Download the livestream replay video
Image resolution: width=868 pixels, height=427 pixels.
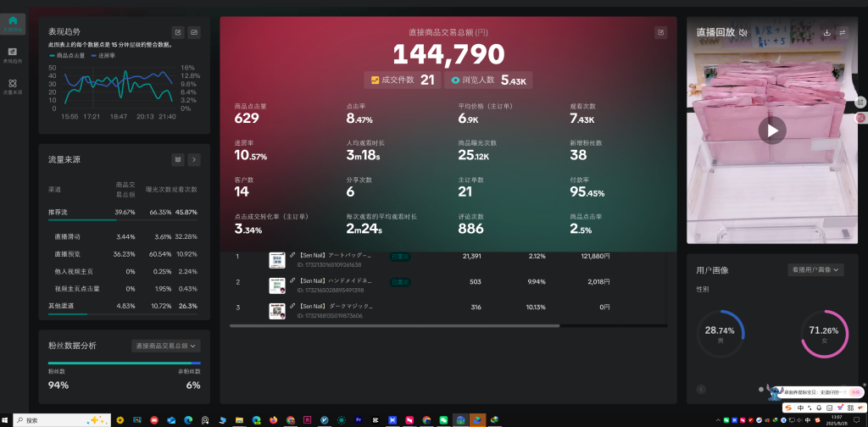tap(826, 32)
